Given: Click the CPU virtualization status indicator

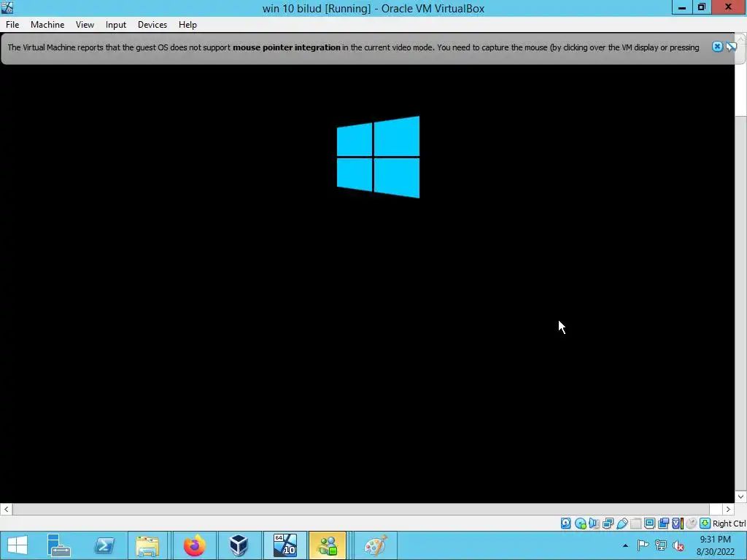Looking at the screenshot, I should (677, 524).
